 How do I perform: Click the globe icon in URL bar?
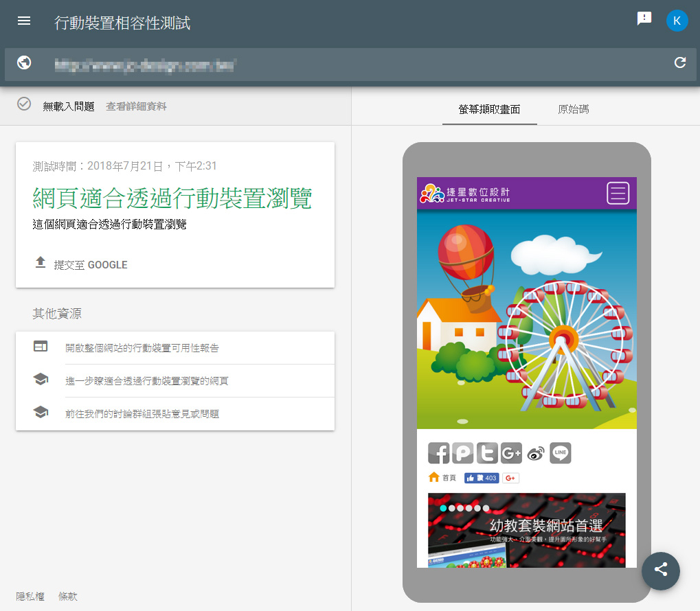(x=24, y=63)
